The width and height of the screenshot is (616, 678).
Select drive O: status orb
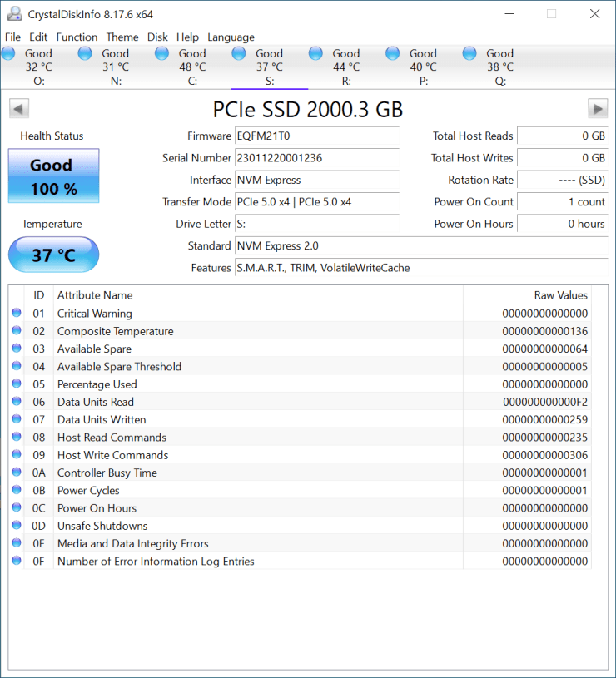tap(8, 53)
